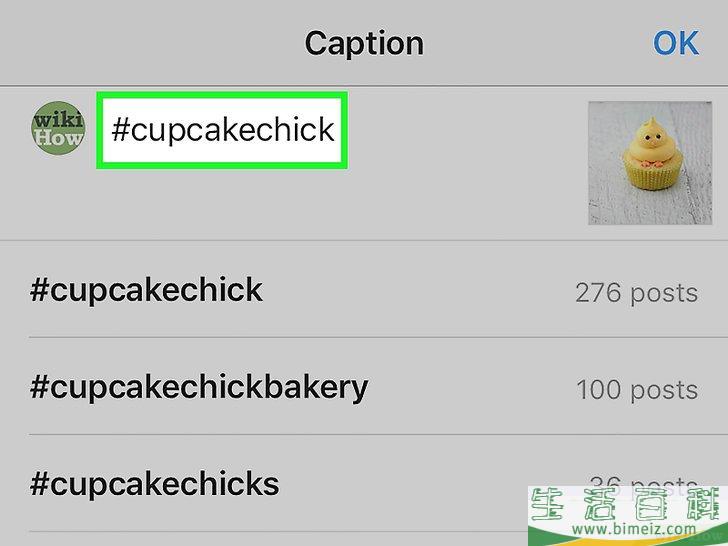Click the 100 posts count
The width and height of the screenshot is (728, 546).
pyautogui.click(x=637, y=390)
